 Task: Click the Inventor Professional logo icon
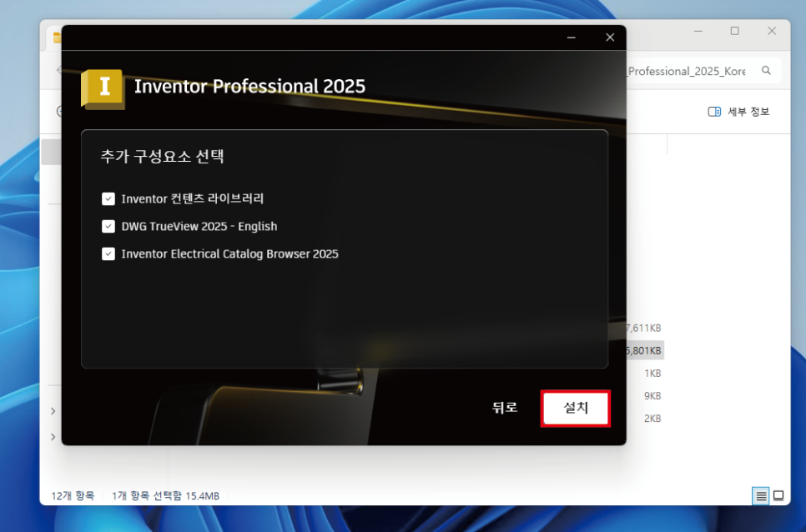coord(103,89)
